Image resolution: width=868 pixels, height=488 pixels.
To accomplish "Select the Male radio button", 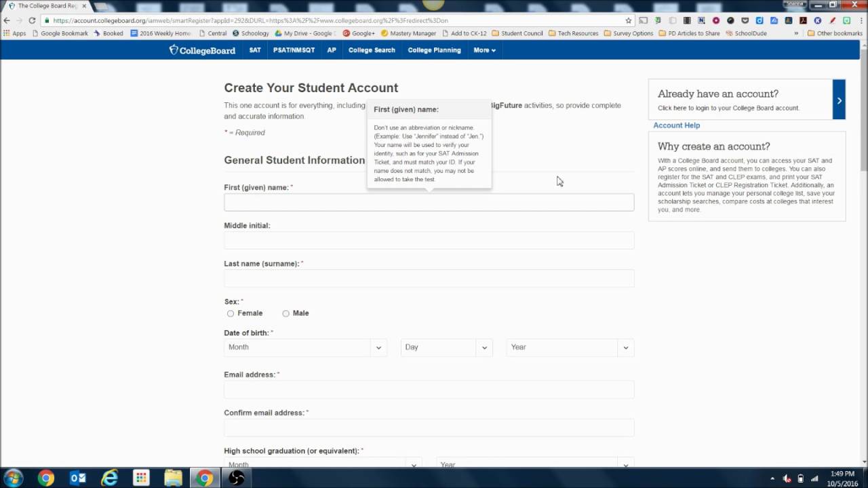I will [285, 313].
